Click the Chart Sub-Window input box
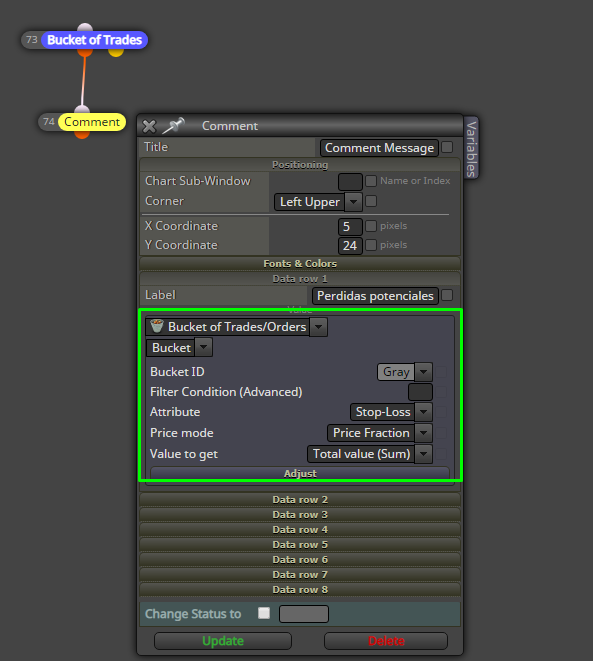The image size is (593, 661). [350, 181]
